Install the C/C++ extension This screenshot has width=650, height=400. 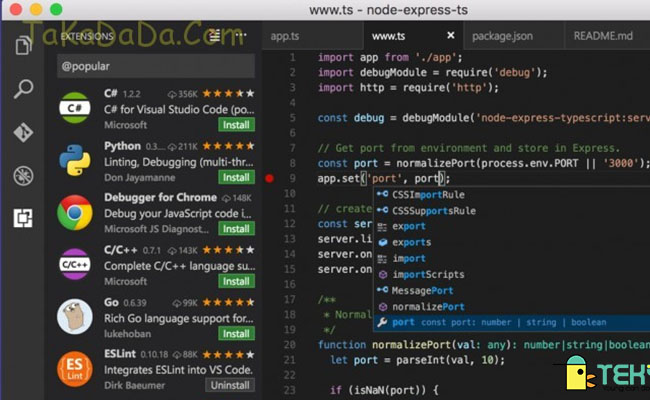[x=236, y=281]
